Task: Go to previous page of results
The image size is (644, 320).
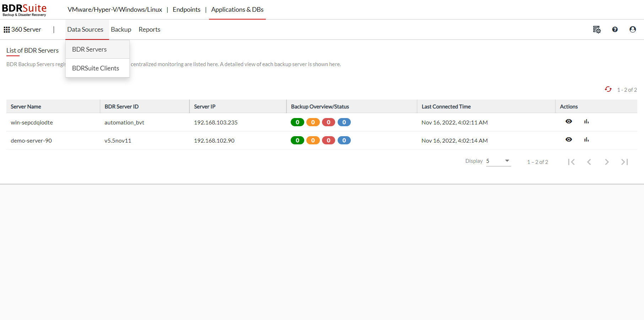Action: [x=589, y=162]
